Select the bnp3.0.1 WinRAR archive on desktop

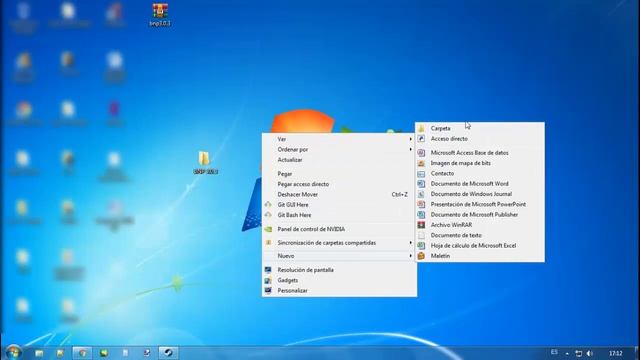point(160,15)
